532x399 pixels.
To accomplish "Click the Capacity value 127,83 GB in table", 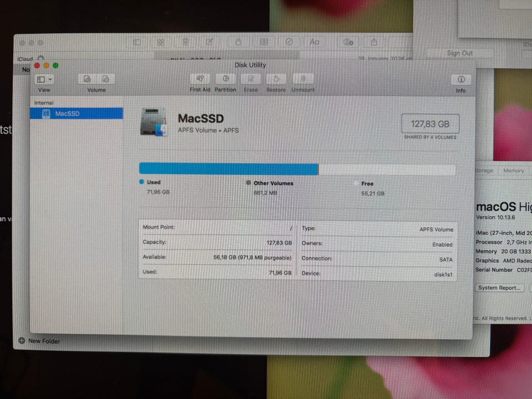I will pyautogui.click(x=279, y=243).
